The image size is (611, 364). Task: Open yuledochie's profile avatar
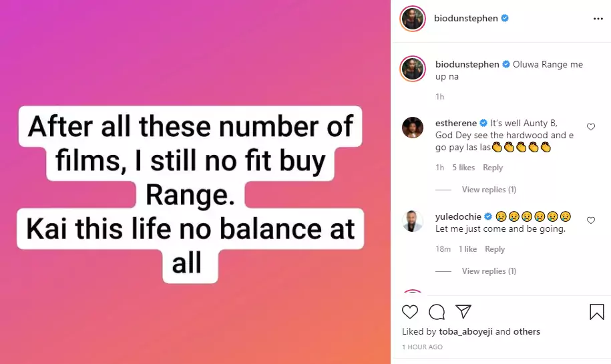pos(413,220)
